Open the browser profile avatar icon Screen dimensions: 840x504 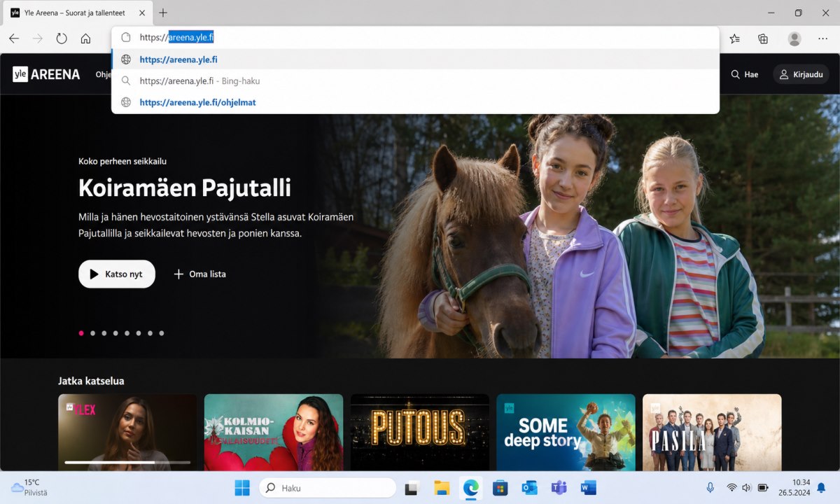794,38
